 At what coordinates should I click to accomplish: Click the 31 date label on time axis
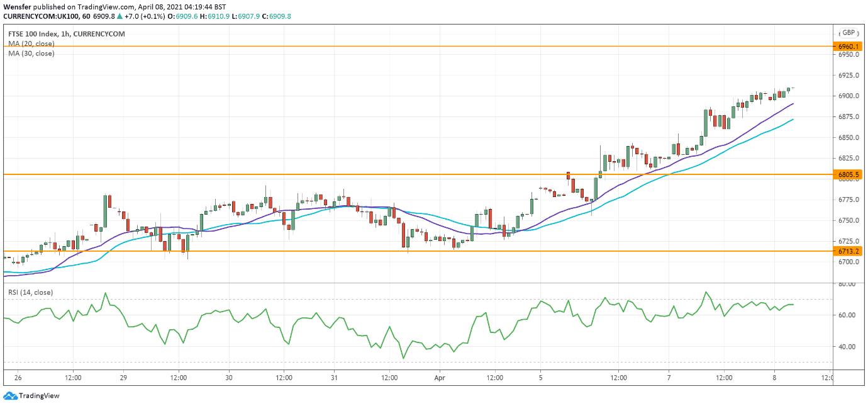pyautogui.click(x=335, y=378)
